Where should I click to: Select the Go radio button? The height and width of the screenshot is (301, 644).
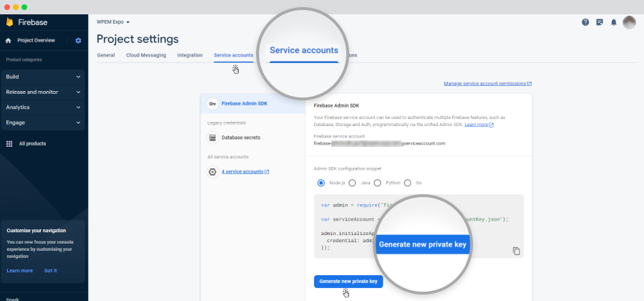pyautogui.click(x=407, y=183)
